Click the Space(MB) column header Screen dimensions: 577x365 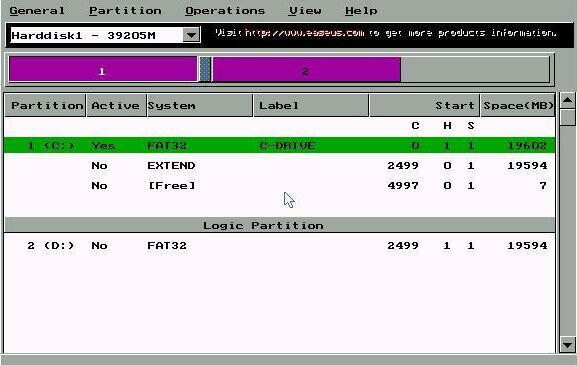(x=518, y=106)
